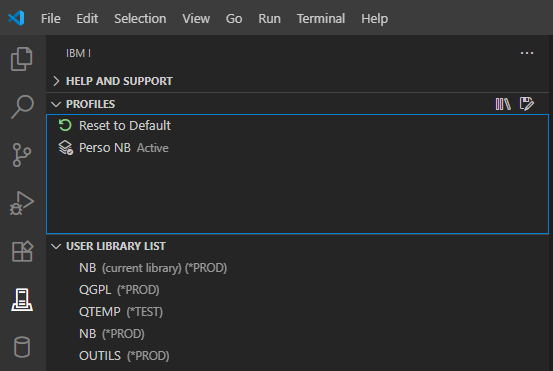This screenshot has width=553, height=371.
Task: Open the Selection menu
Action: pos(140,18)
